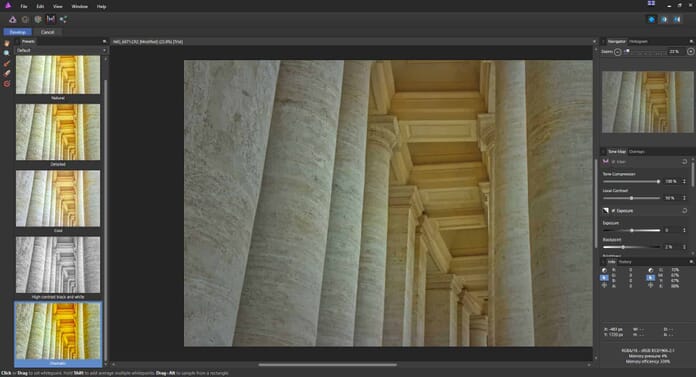Viewport: 696px width, 377px height.
Task: Apply tone mapping with the Develop button
Action: coord(18,32)
